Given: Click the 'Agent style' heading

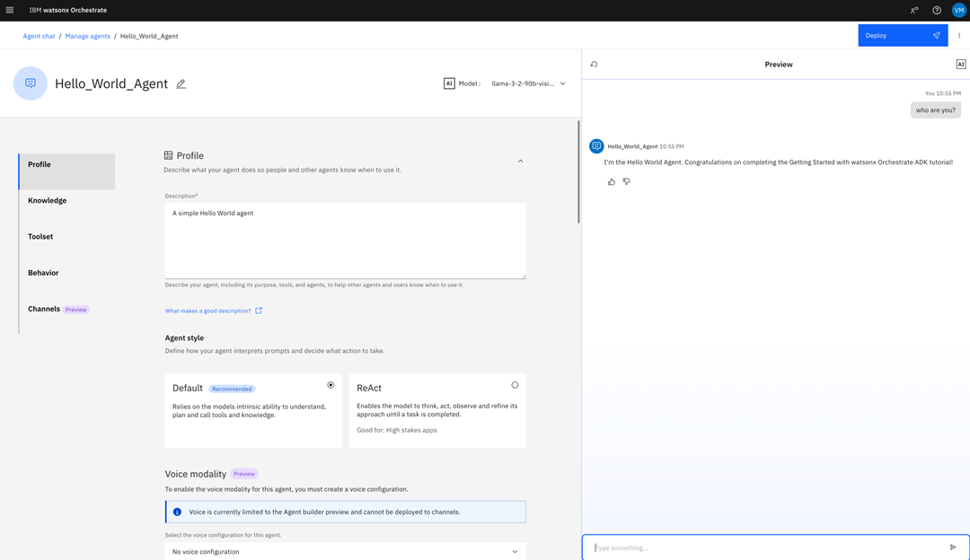Looking at the screenshot, I should click(x=184, y=338).
